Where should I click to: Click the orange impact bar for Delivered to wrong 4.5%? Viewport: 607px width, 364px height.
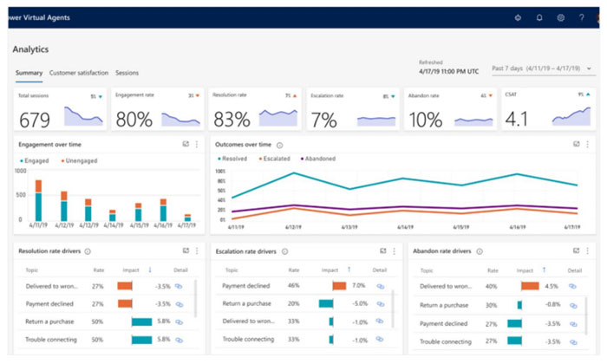tap(530, 286)
